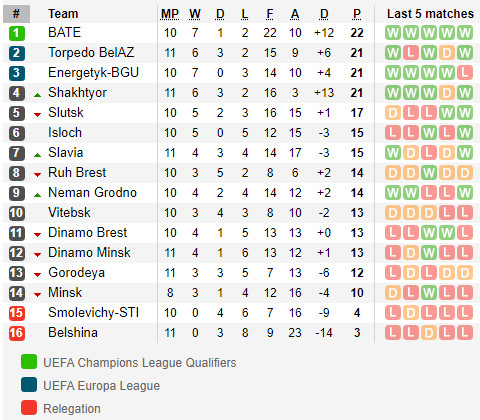Click the Team column header
The height and width of the screenshot is (420, 480).
tap(63, 14)
